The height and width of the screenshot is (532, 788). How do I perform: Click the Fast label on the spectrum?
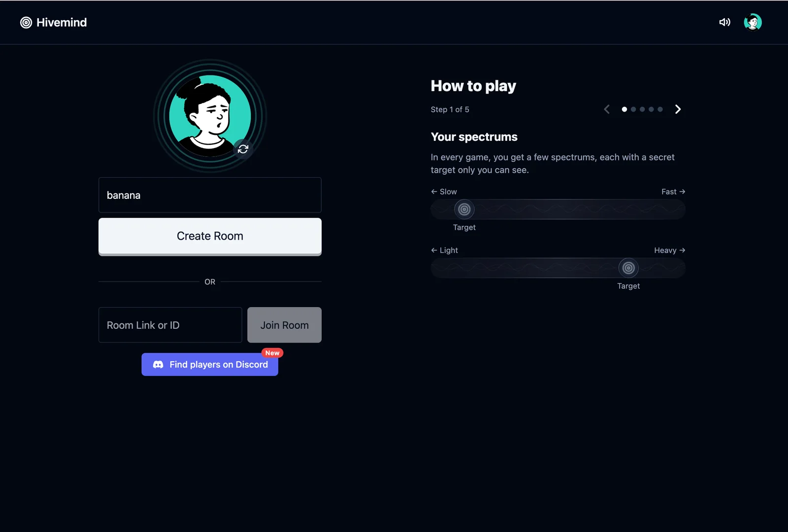click(669, 191)
